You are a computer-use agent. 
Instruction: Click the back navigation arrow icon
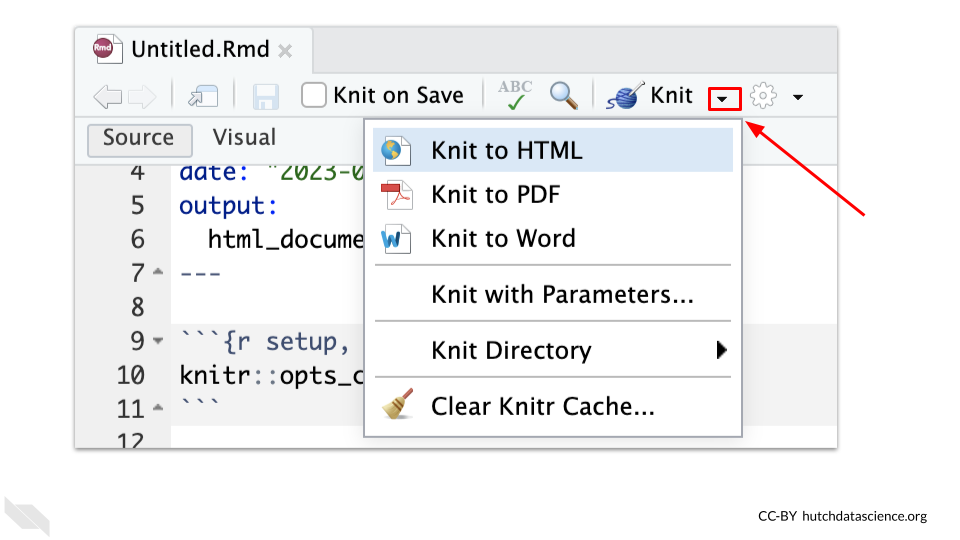108,97
